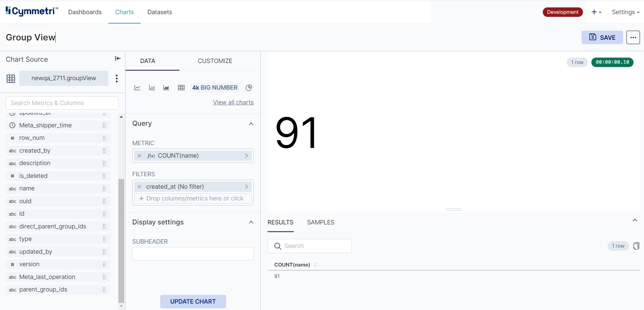This screenshot has width=644, height=310.
Task: Open the plus create-new dropdown
Action: (596, 12)
